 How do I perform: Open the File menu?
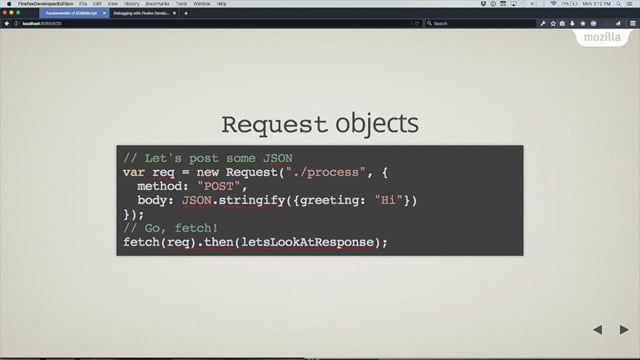pyautogui.click(x=83, y=4)
